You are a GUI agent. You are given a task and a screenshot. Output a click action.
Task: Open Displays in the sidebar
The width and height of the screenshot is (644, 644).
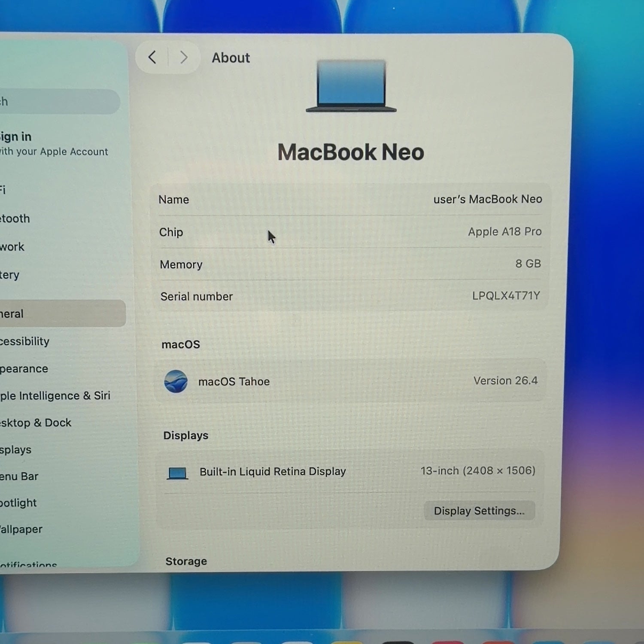point(16,450)
